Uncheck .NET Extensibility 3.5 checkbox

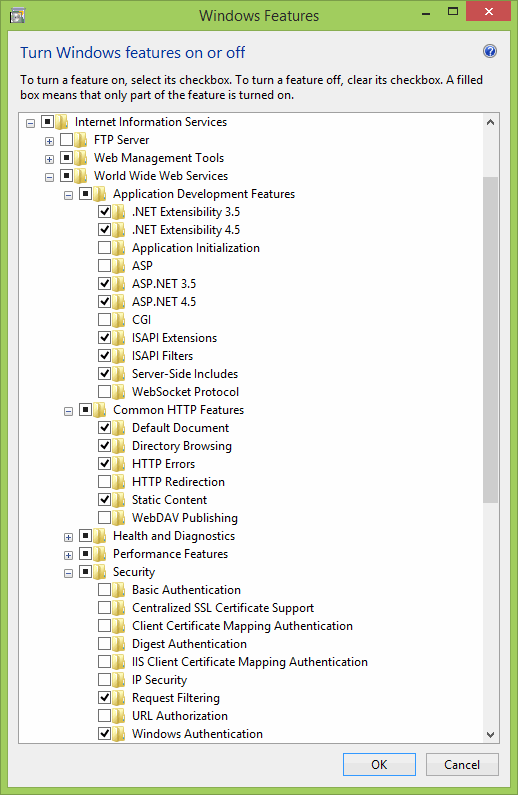coord(104,211)
